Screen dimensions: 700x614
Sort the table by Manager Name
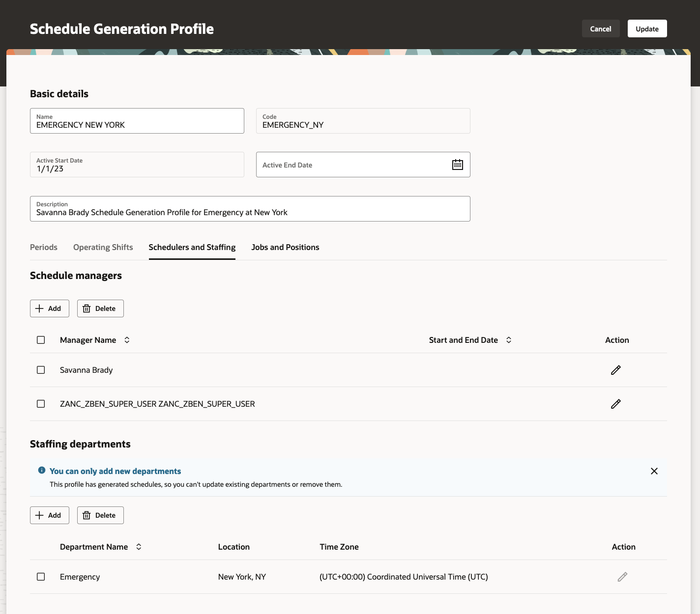(126, 339)
